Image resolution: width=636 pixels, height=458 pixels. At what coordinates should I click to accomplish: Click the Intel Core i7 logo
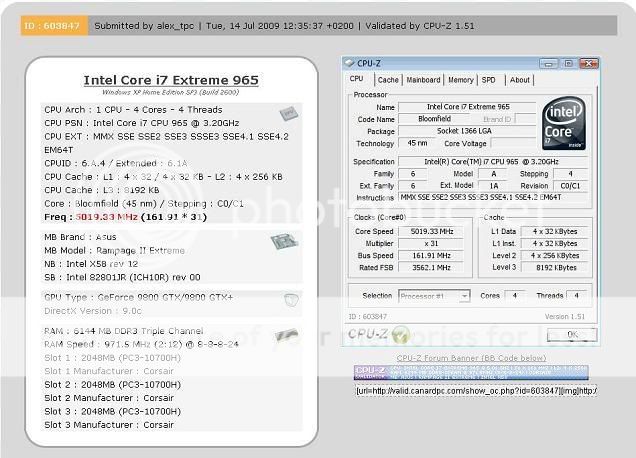[x=564, y=123]
